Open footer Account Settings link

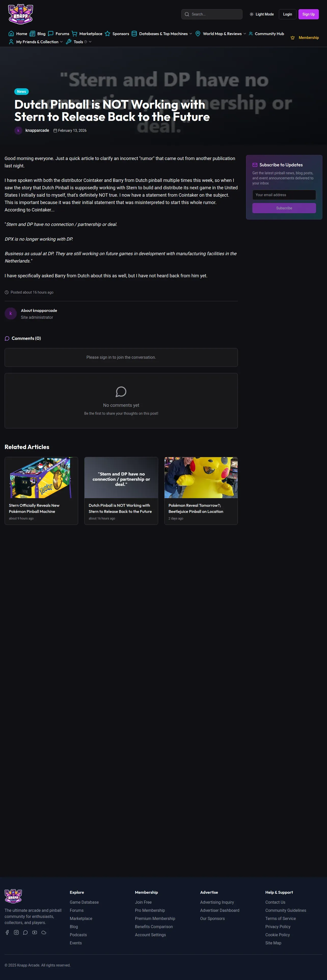click(x=150, y=935)
